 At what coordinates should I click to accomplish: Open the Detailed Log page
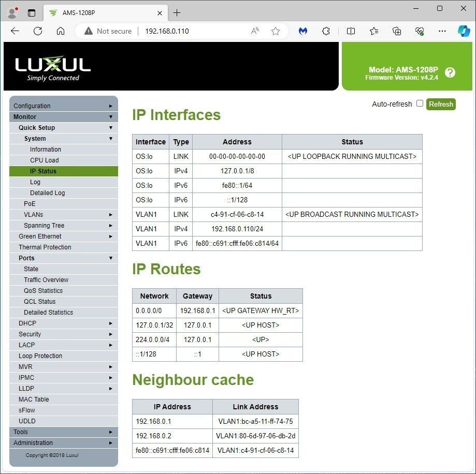point(64,193)
